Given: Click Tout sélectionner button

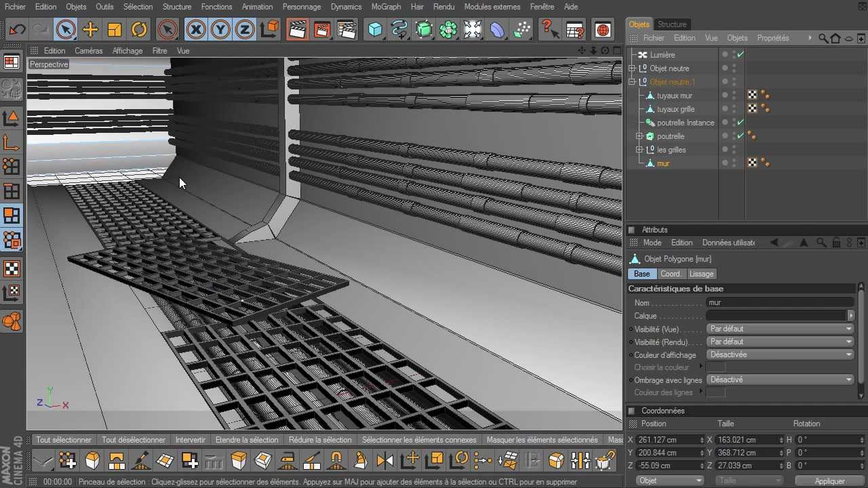Looking at the screenshot, I should tap(64, 440).
